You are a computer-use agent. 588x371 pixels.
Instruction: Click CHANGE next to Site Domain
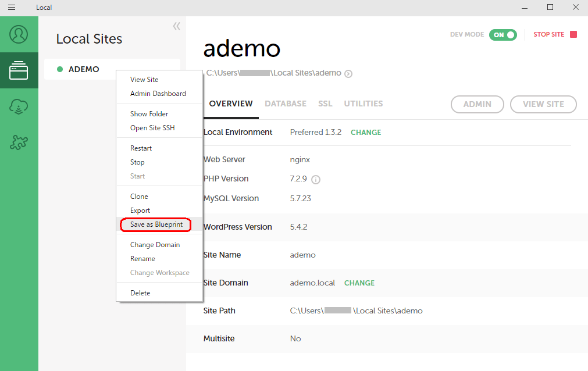coord(359,283)
